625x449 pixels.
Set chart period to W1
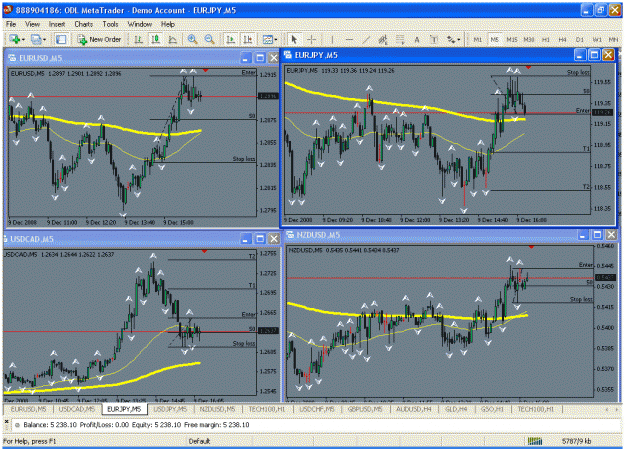(x=597, y=39)
